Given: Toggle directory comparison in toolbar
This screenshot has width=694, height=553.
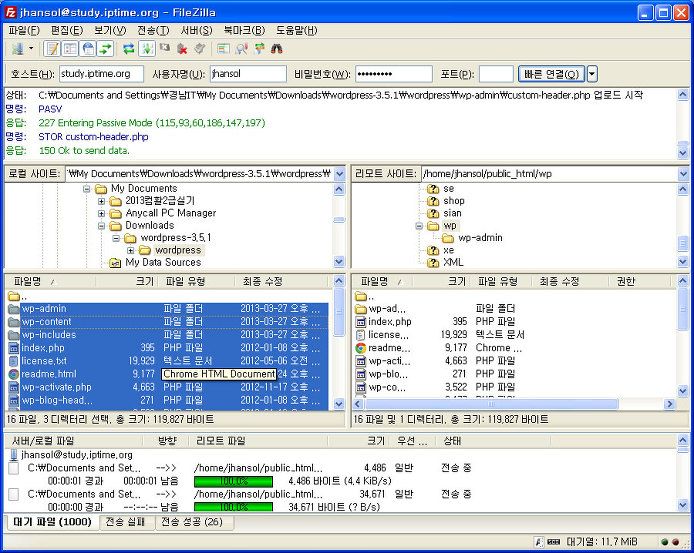Looking at the screenshot, I should tap(242, 49).
